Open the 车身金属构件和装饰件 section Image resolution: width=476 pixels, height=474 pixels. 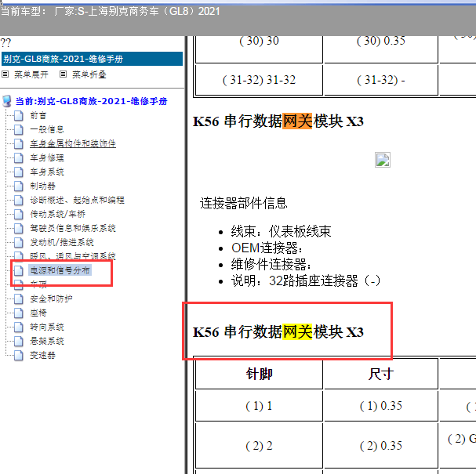click(x=73, y=143)
